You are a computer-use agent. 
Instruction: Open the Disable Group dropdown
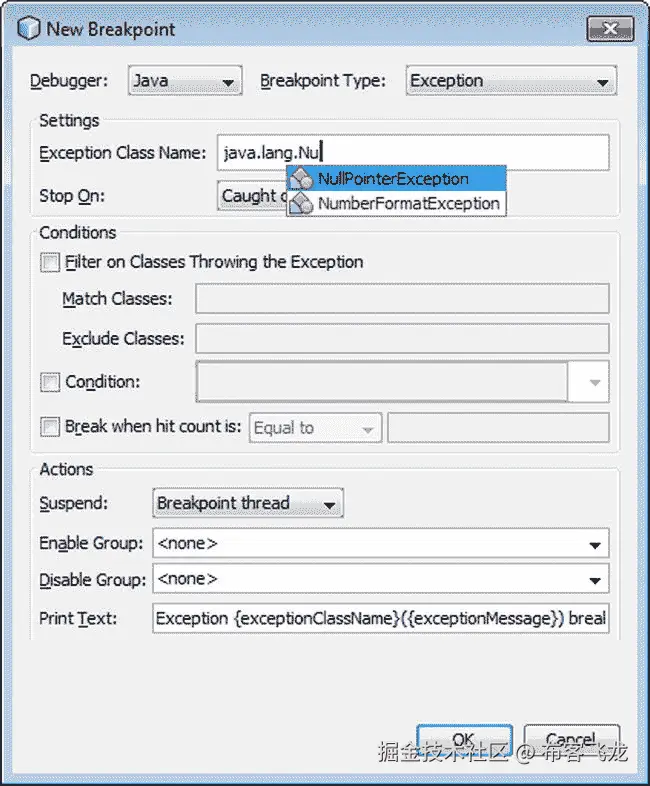click(x=381, y=579)
